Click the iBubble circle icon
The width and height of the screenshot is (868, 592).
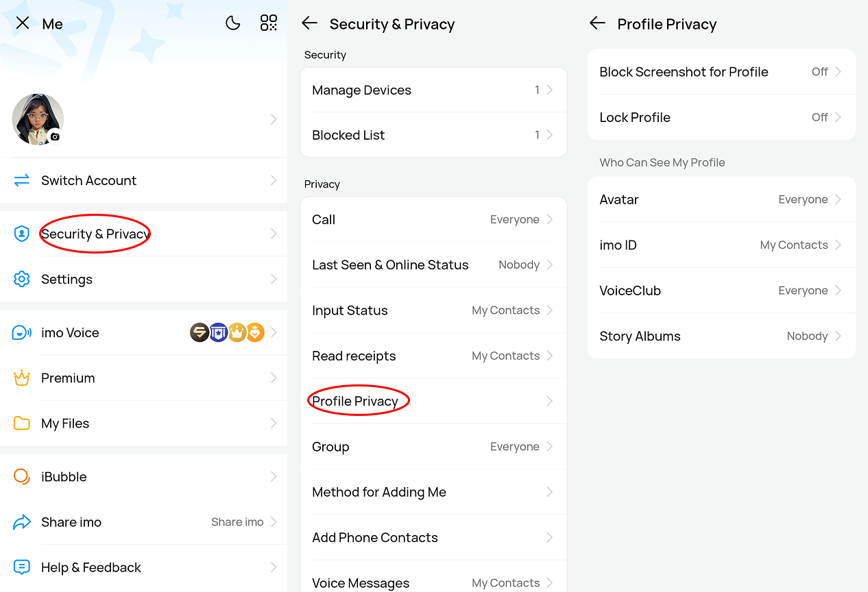(x=22, y=476)
